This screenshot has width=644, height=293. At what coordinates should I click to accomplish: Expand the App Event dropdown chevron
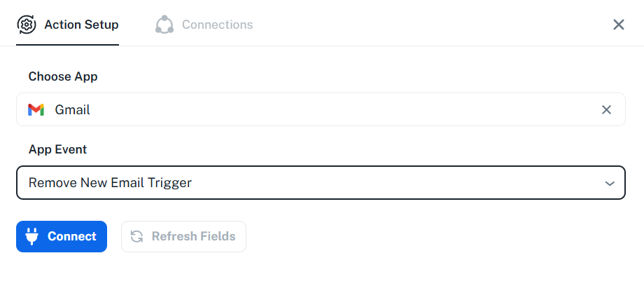tap(610, 183)
